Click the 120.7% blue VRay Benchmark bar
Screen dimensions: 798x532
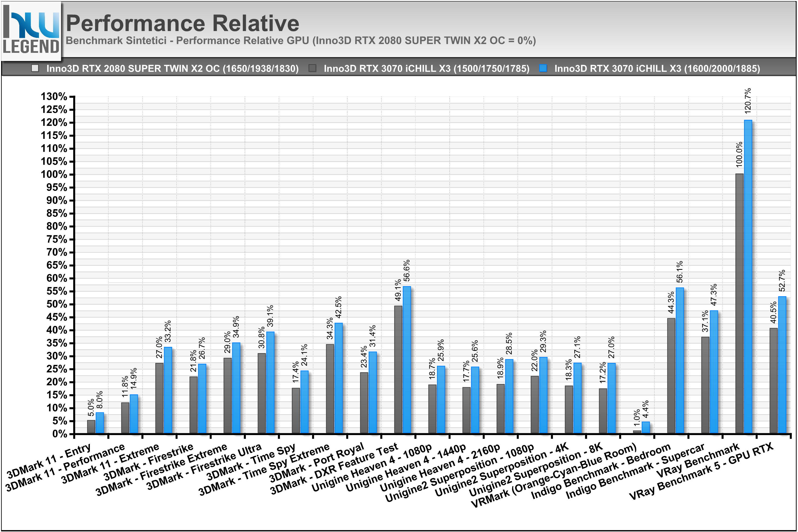click(x=748, y=277)
